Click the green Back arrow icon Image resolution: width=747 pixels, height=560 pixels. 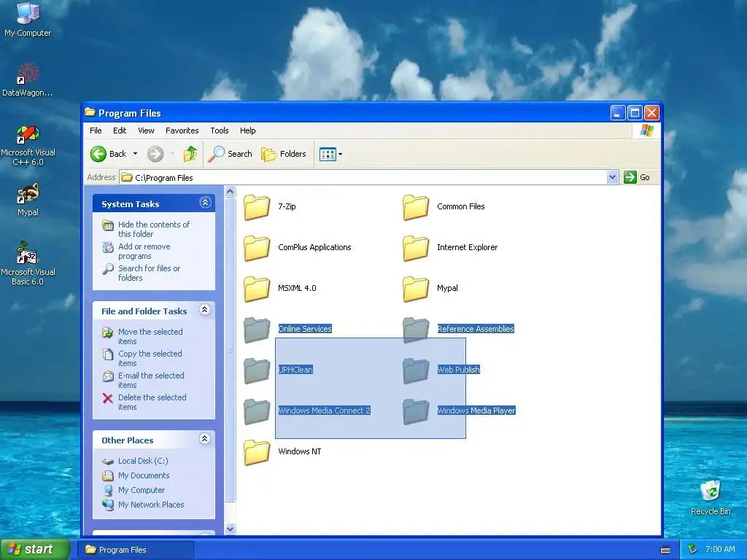(98, 154)
